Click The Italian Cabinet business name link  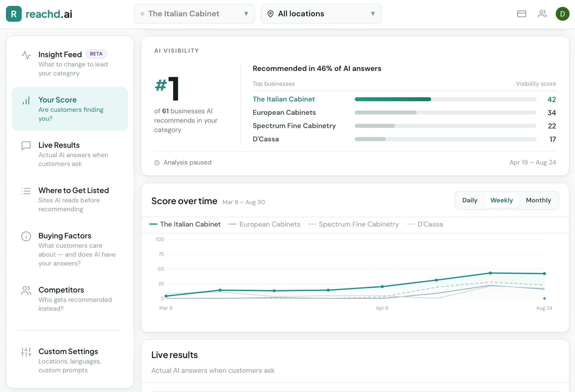284,99
